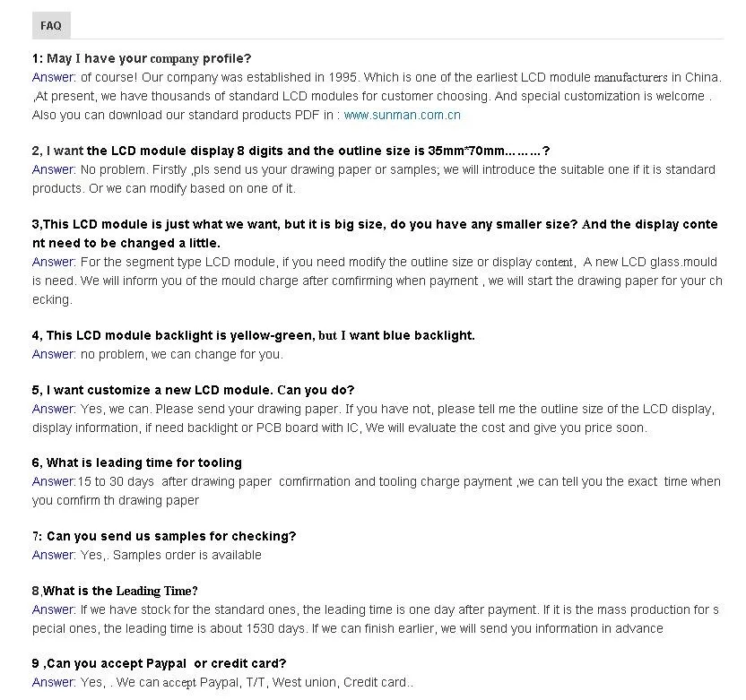
Task: Click "Answer:" label before "If we have stock"
Action: pos(54,609)
